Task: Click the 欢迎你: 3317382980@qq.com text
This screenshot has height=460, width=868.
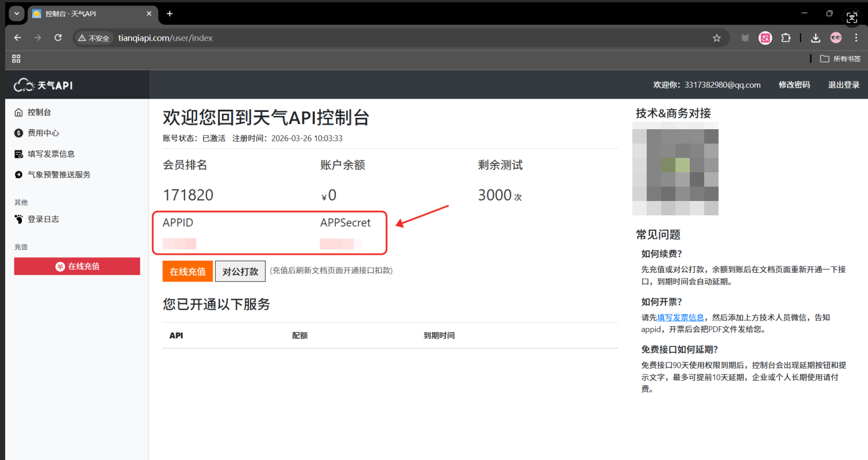Action: coord(707,85)
